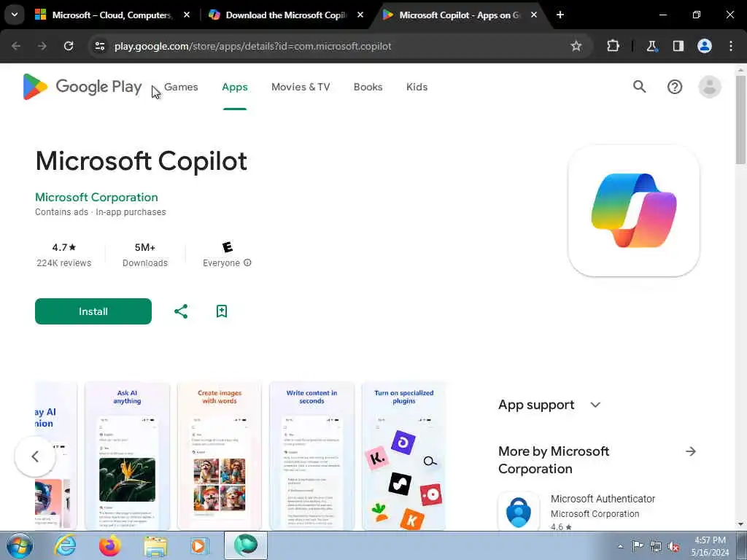Click the address bar URL
Image resolution: width=747 pixels, height=560 pixels.
[253, 46]
